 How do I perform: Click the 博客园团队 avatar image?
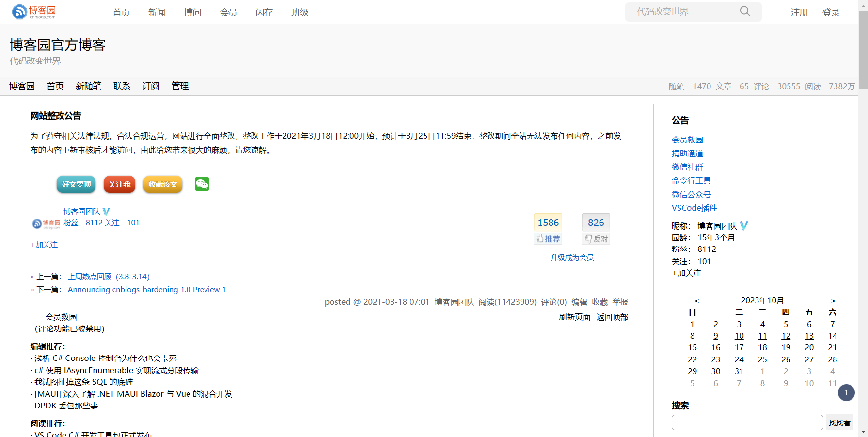46,223
